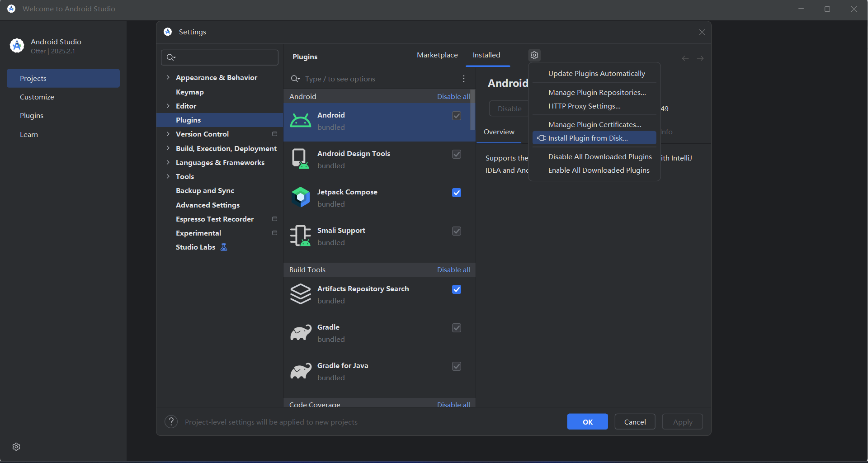This screenshot has height=463, width=868.
Task: Expand the Appearance & Behavior tree node
Action: pos(168,77)
